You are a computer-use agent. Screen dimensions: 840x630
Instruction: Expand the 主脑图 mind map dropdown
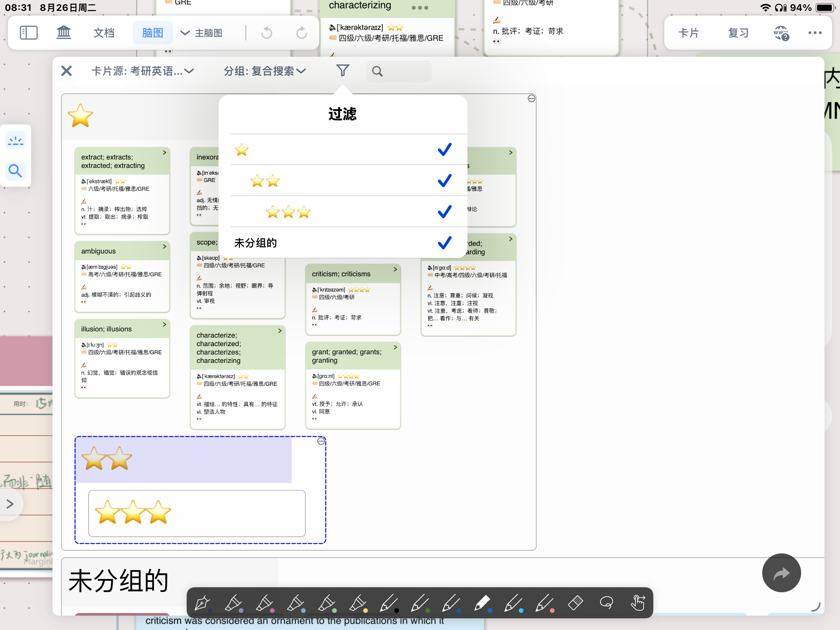click(201, 33)
